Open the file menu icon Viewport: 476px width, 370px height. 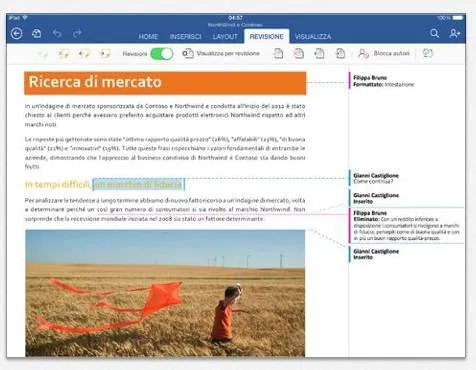[x=37, y=34]
